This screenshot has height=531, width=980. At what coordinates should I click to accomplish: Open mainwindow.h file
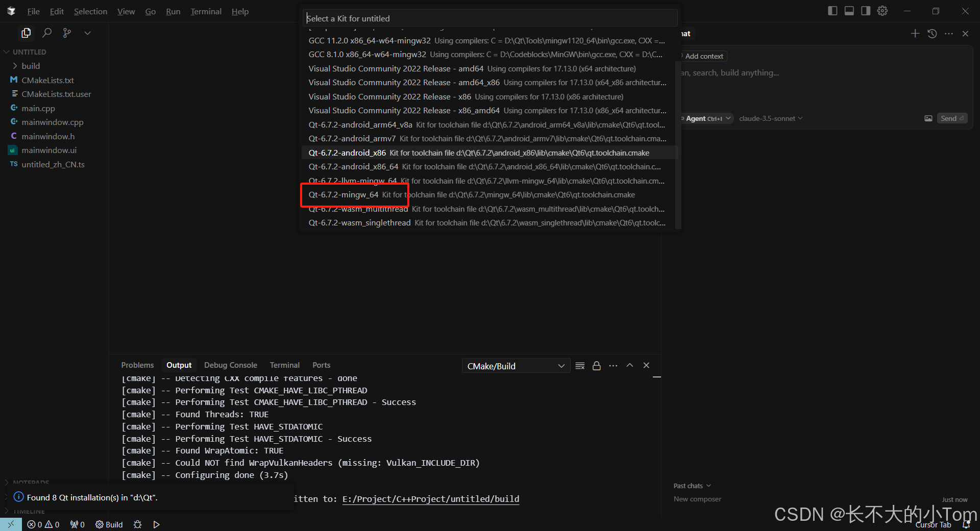(54, 136)
